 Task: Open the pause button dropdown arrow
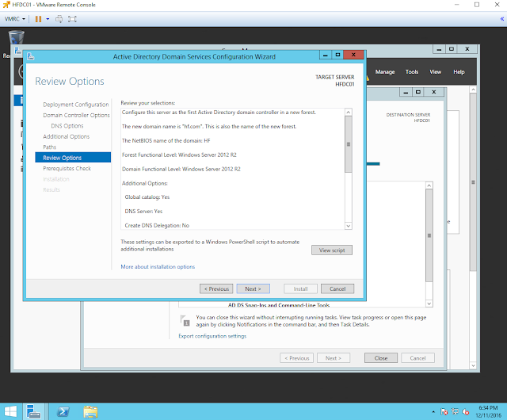(x=48, y=19)
